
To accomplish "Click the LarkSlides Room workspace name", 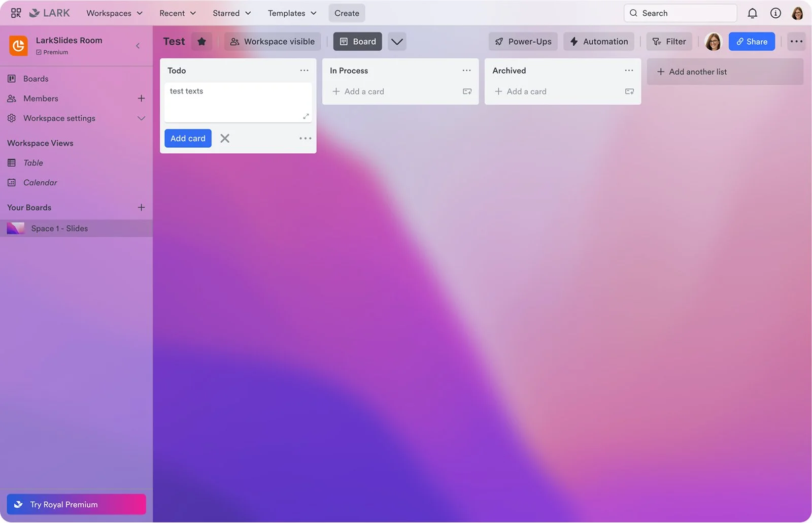I will pyautogui.click(x=69, y=40).
